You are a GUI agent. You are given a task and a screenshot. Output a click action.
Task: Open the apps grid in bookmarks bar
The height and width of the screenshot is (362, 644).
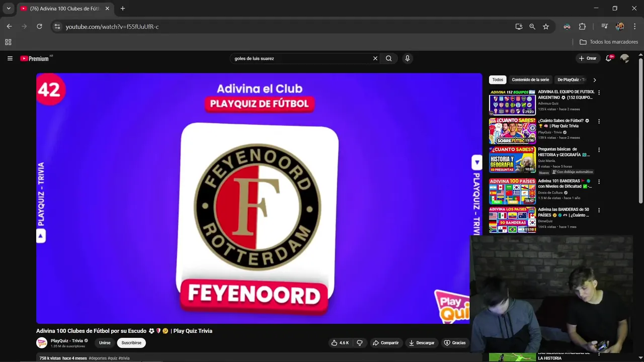click(x=8, y=42)
